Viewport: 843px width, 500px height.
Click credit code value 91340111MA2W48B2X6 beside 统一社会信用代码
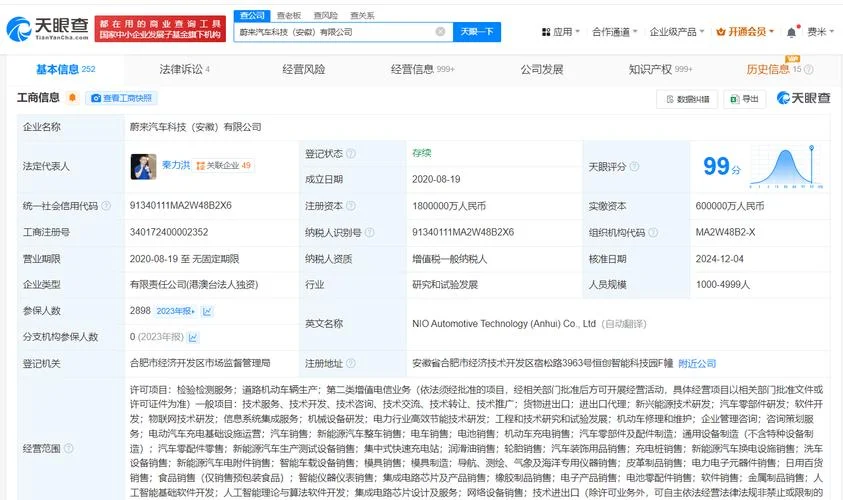[x=181, y=205]
